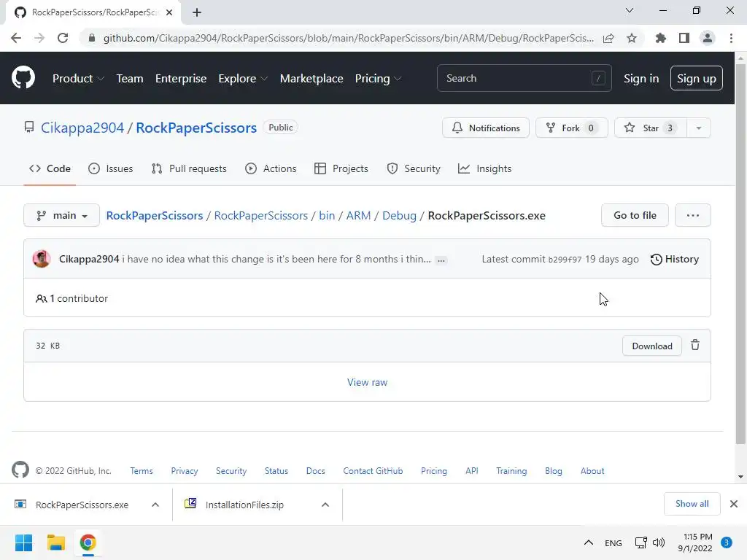Click the forward navigation arrow
Viewport: 747px width, 560px height.
39,38
